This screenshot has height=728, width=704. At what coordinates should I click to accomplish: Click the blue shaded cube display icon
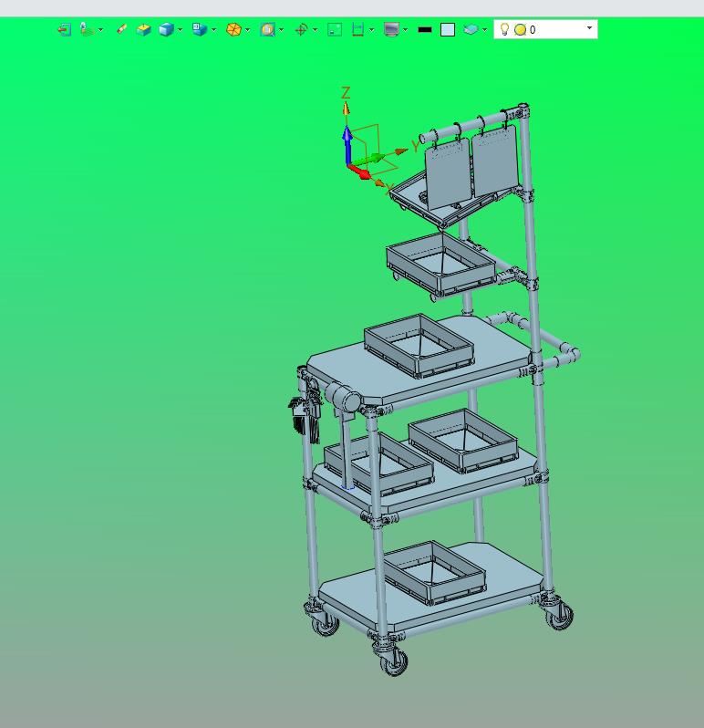166,30
